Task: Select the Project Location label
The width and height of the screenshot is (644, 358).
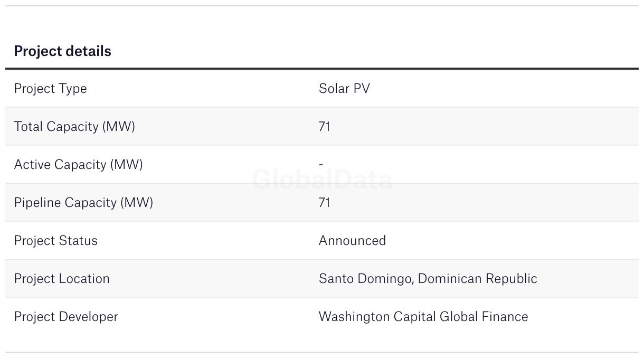Action: (62, 279)
